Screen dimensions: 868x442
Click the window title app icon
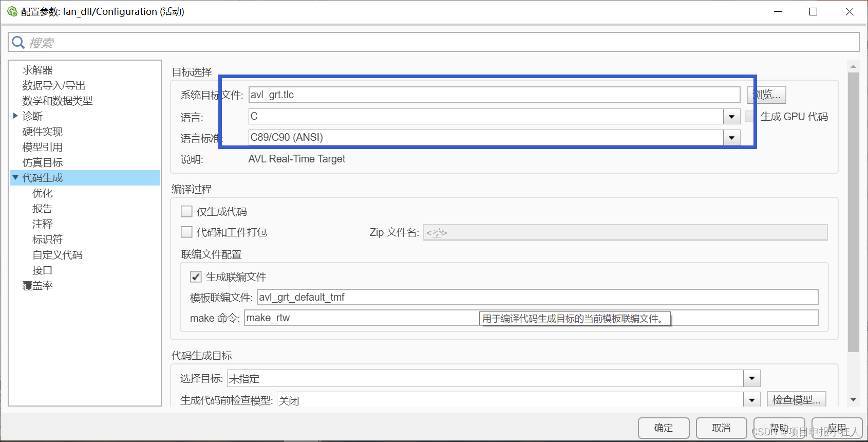[x=12, y=11]
